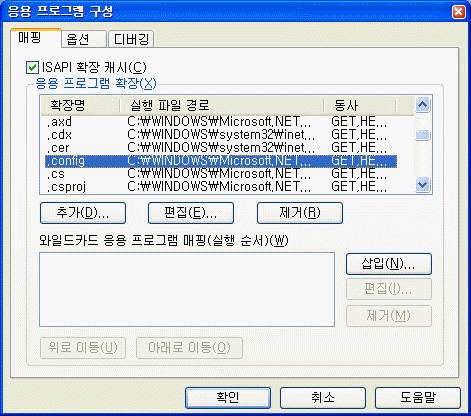Confirm the dialog with 확인
The height and width of the screenshot is (416, 471).
(228, 398)
